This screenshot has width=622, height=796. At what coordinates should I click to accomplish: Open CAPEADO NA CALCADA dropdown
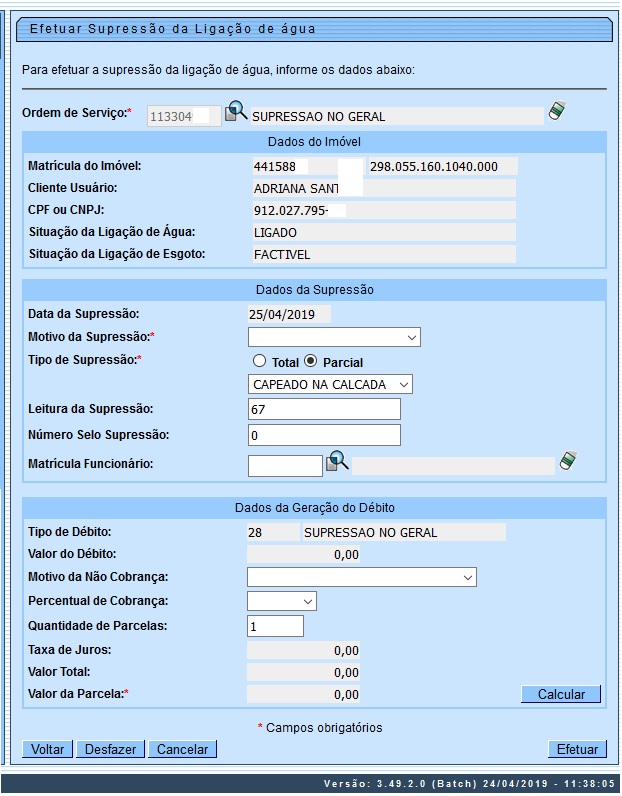coord(330,384)
